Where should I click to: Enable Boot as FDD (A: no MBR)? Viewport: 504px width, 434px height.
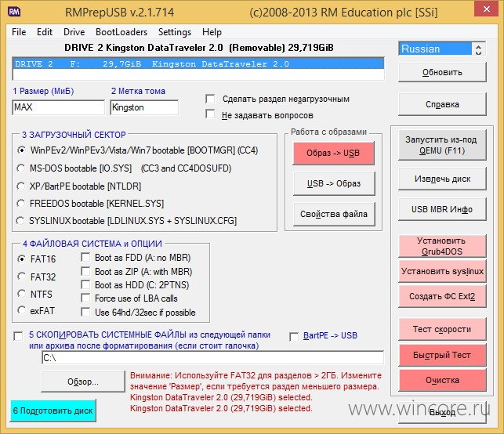click(85, 257)
